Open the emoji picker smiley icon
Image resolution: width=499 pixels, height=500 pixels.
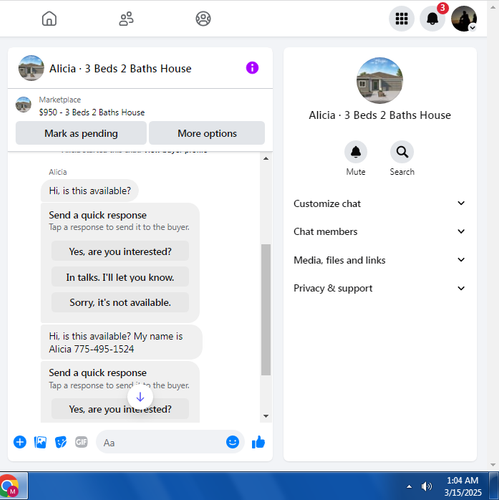232,442
